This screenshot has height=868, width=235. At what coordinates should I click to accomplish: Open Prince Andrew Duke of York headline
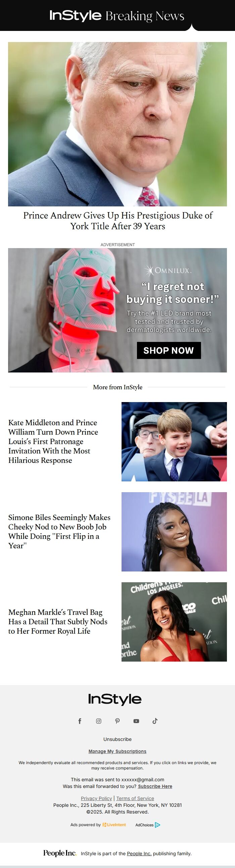click(117, 221)
